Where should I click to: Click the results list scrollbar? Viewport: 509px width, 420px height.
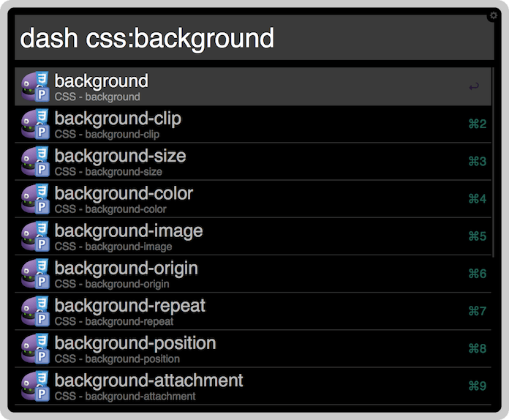coord(493,162)
